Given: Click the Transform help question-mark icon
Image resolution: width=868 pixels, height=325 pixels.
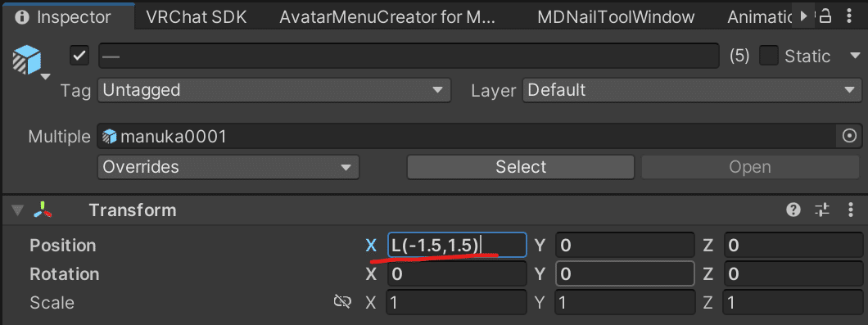Looking at the screenshot, I should (793, 210).
